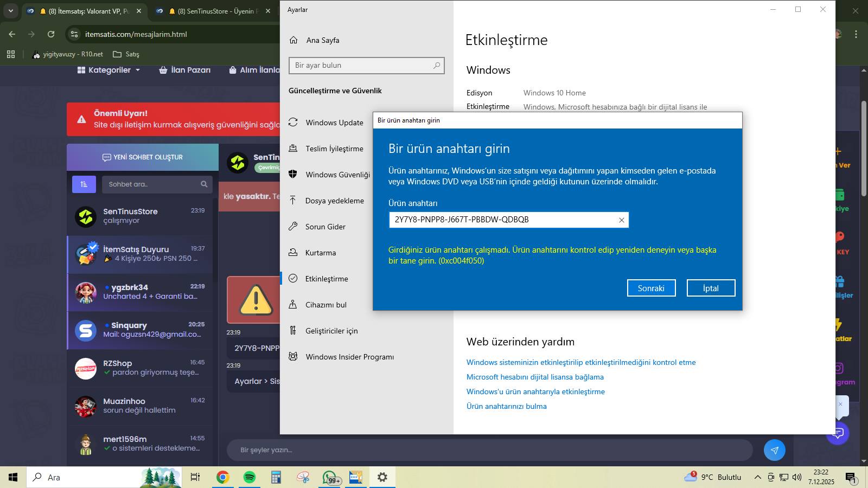Click the Settings gear on the taskbar

click(x=382, y=477)
